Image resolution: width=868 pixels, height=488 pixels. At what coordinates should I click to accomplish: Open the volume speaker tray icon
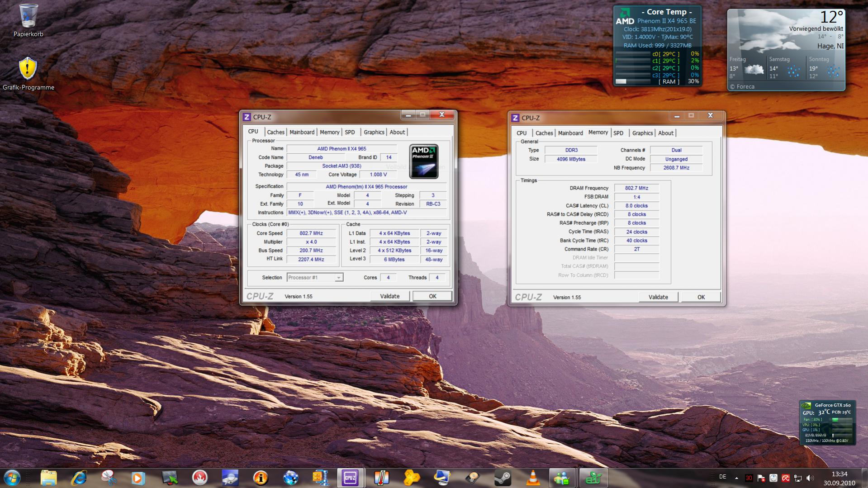(810, 478)
